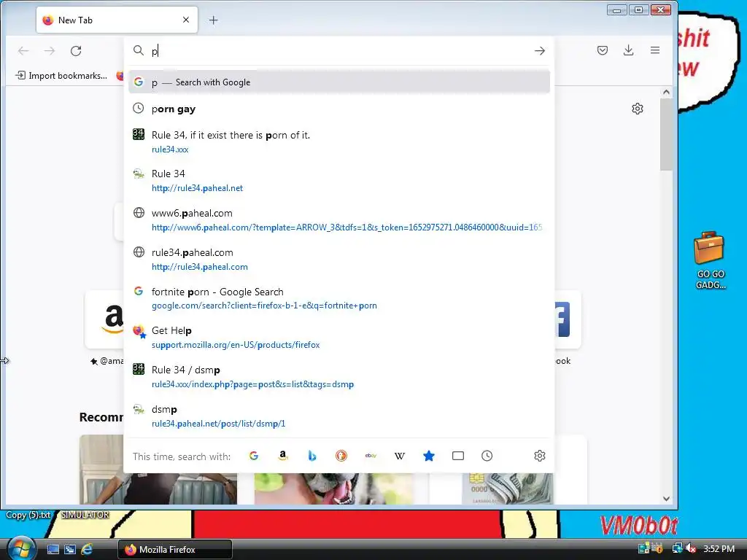Search this time with Amazon
Viewport: 747px width, 560px height.
tap(282, 456)
